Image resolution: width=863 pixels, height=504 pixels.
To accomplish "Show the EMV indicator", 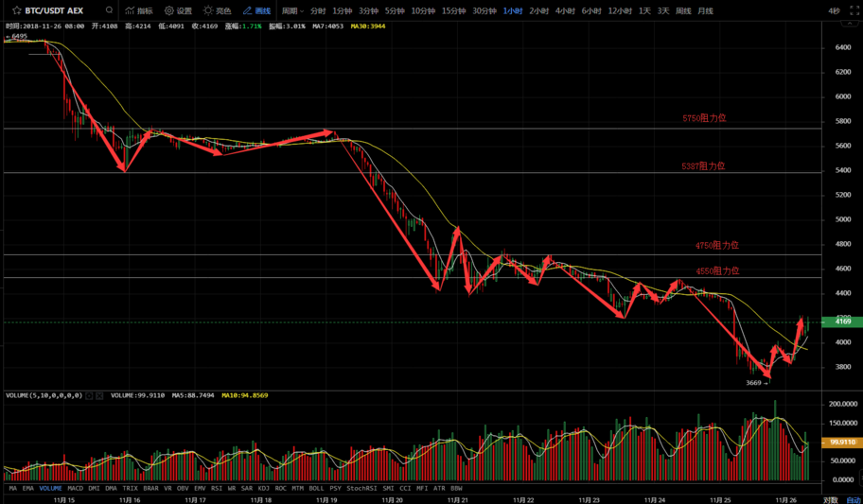I will [200, 488].
